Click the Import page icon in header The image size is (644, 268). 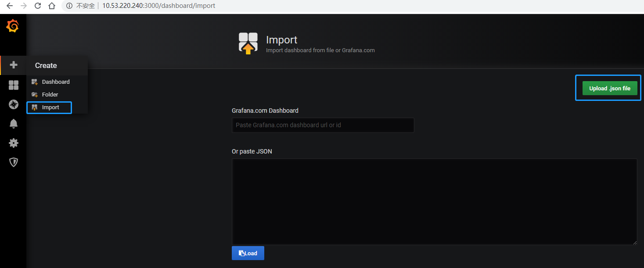pyautogui.click(x=248, y=43)
